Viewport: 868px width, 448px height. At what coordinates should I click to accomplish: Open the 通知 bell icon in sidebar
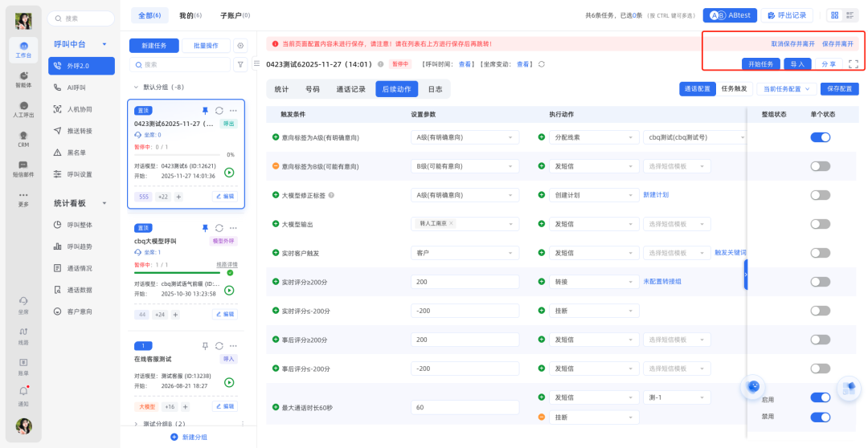click(x=23, y=394)
